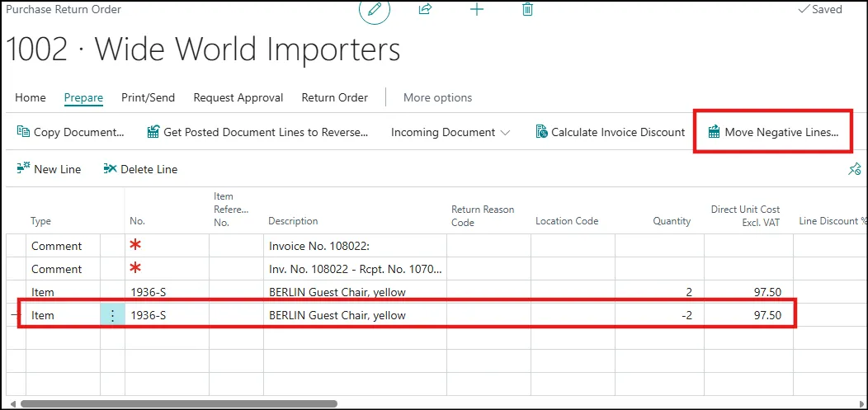
Task: Click the BERLIN Guest Chair description, quantity -2 row
Action: coord(355,315)
